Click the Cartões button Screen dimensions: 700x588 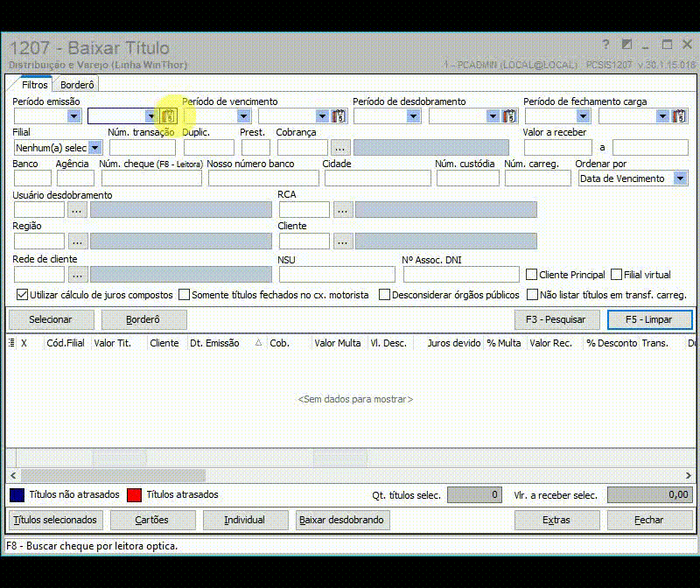pyautogui.click(x=152, y=520)
